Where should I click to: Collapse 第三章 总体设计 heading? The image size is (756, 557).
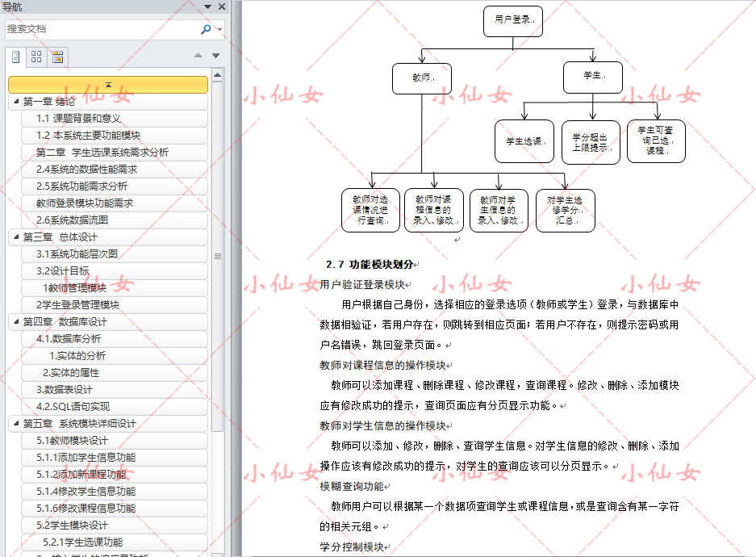(16, 237)
